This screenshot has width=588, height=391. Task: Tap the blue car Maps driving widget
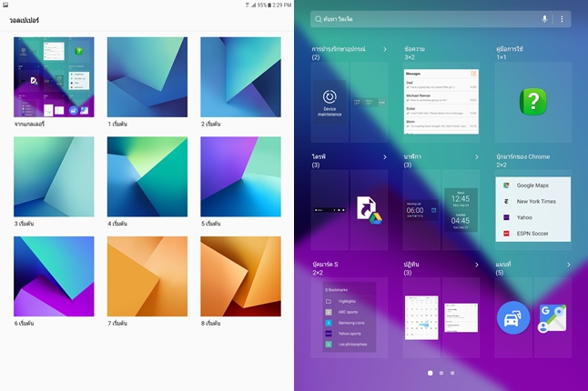tap(512, 316)
